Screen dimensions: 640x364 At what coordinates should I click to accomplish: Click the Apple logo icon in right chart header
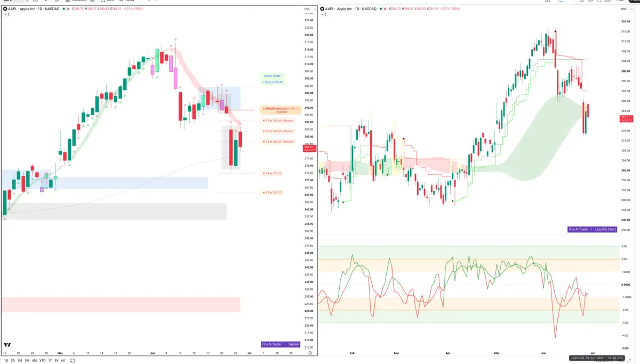[x=322, y=9]
